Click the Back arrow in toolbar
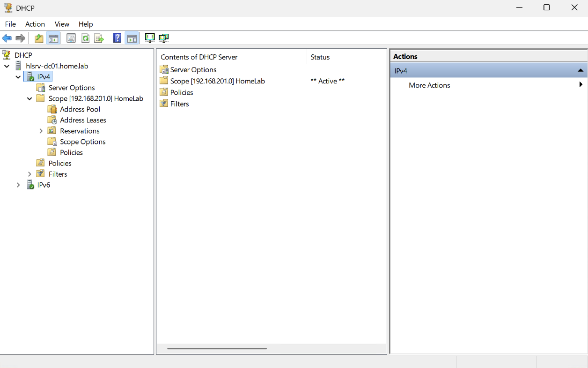 tap(7, 38)
